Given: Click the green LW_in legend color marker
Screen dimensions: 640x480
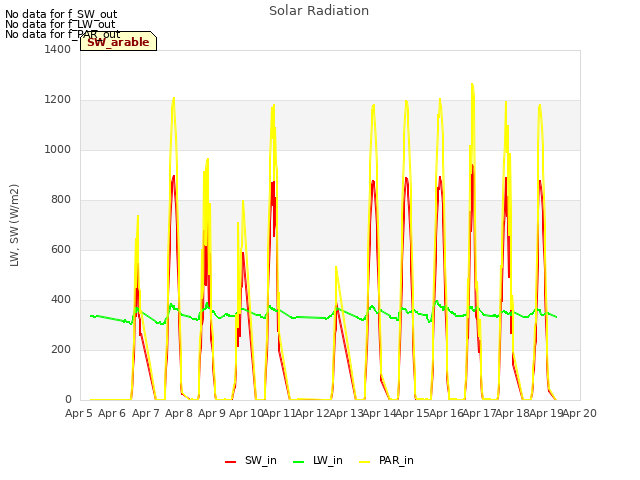Looking at the screenshot, I should 299,462.
